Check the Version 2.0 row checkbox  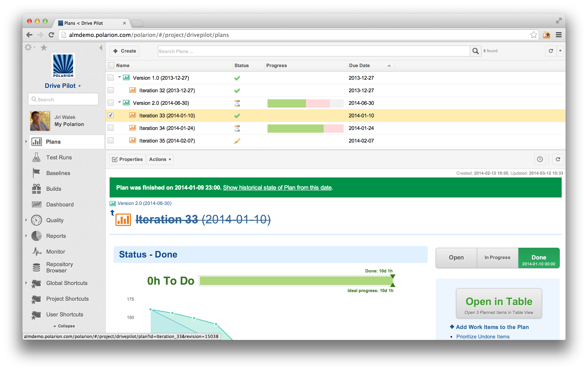pyautogui.click(x=111, y=103)
